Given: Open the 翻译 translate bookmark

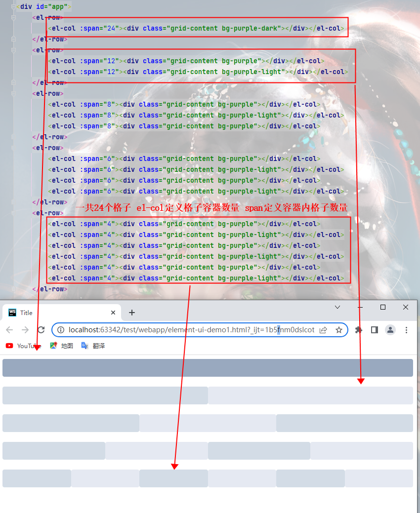Looking at the screenshot, I should click(93, 346).
